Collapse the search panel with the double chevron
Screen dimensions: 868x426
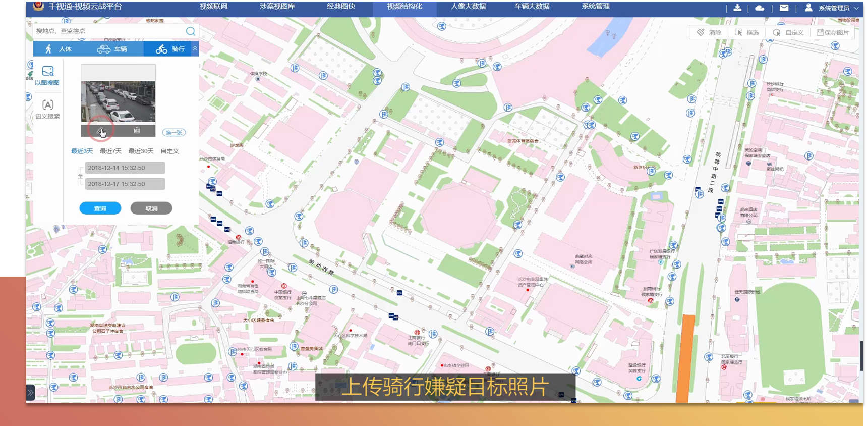[195, 48]
